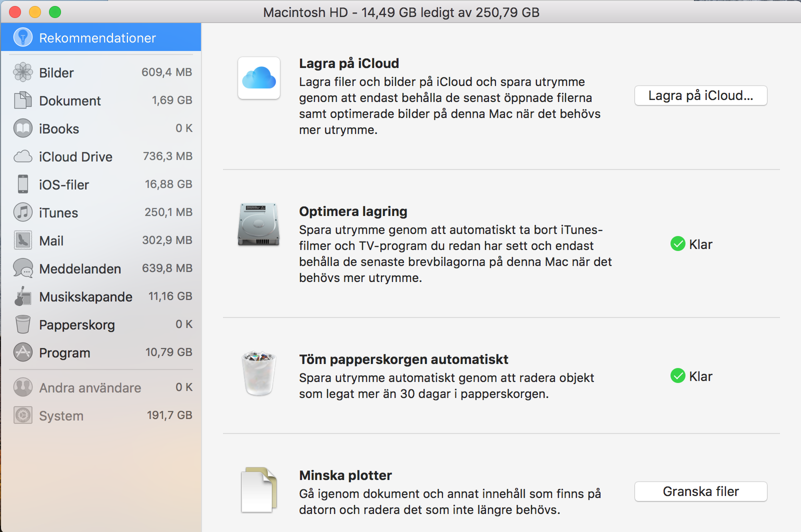Click the 11,16 GB size for Musikskapande
Image resolution: width=801 pixels, height=532 pixels.
click(170, 296)
